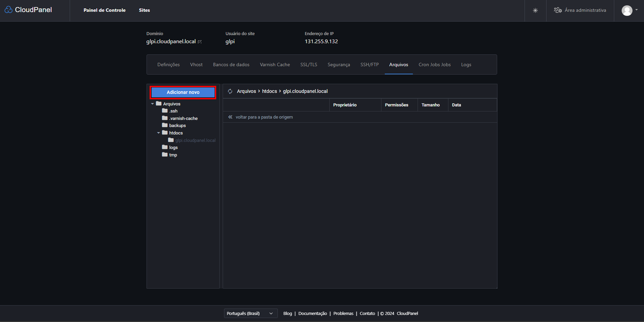
Task: Click the tmp folder icon
Action: pos(165,154)
